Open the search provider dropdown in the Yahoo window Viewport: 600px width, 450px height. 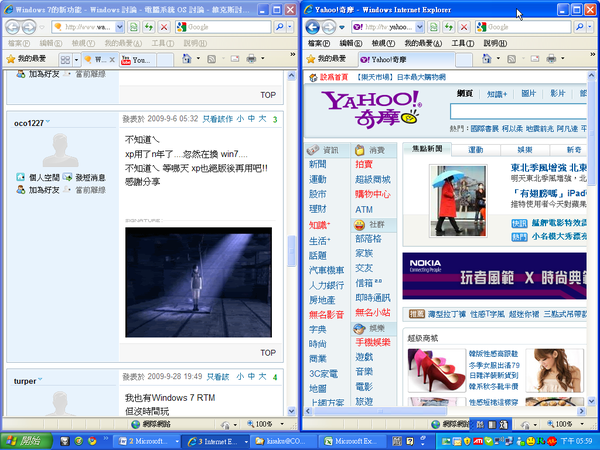pos(590,27)
